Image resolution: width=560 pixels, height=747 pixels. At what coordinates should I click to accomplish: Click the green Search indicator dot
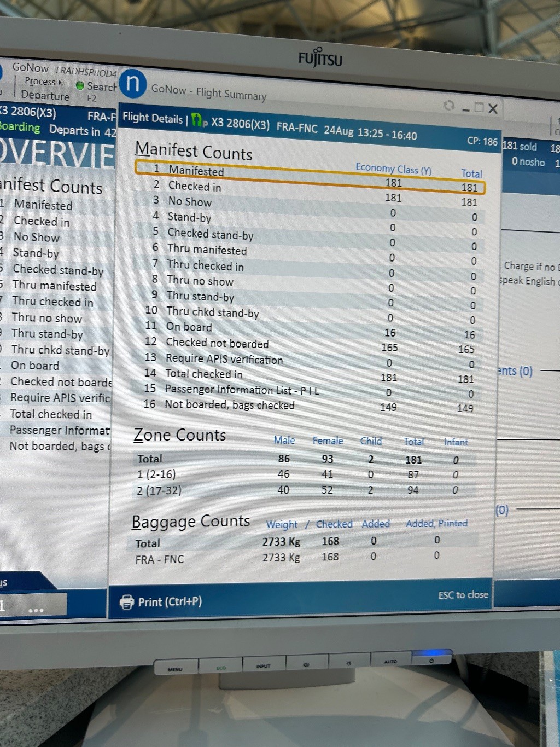tap(80, 86)
